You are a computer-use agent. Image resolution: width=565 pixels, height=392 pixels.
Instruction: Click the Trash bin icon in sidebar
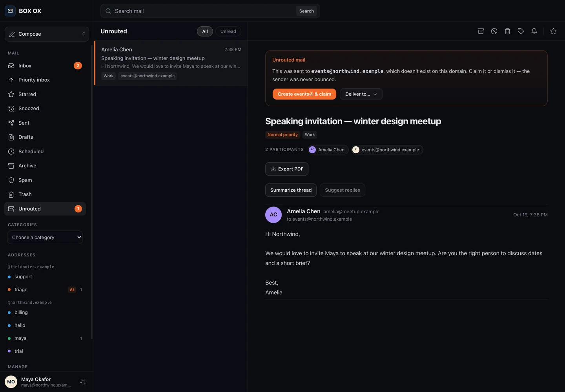click(11, 194)
